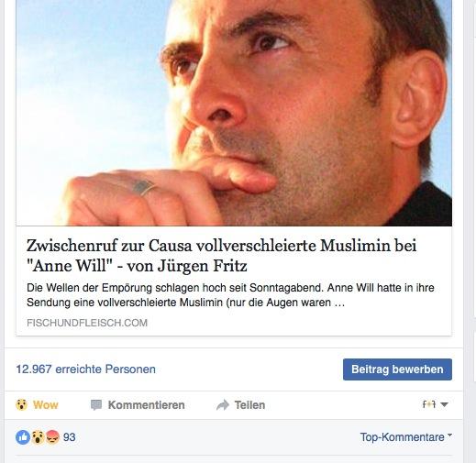View who reacted via the 93 count
Viewport: 476px width, 463px height.
pos(70,437)
